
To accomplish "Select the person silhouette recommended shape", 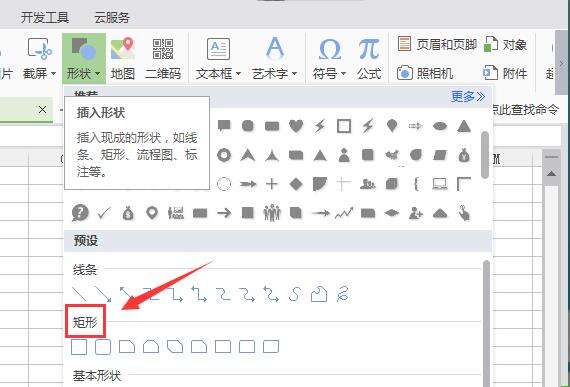I will click(344, 155).
